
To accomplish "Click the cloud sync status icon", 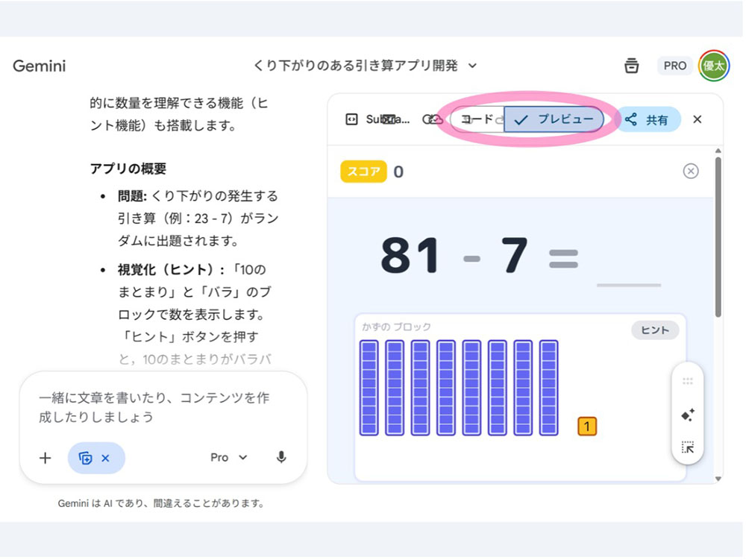I will [433, 119].
